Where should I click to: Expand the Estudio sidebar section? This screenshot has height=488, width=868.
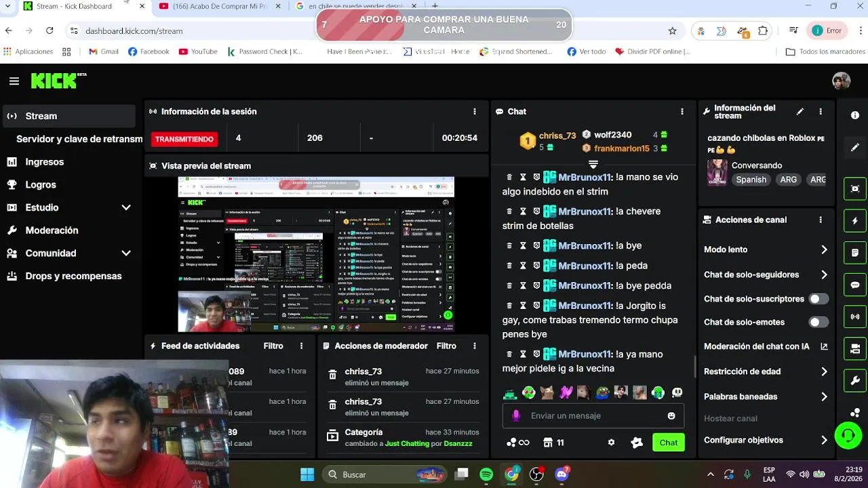126,207
